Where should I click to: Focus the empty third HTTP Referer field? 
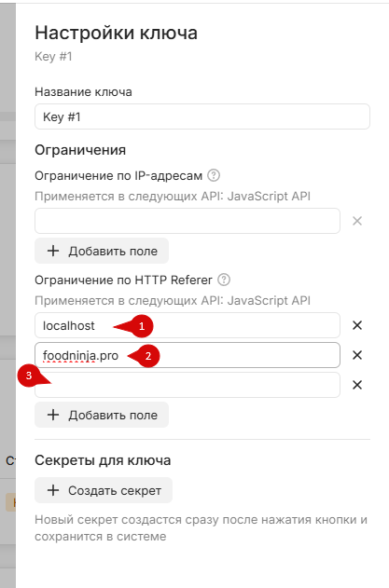188,385
